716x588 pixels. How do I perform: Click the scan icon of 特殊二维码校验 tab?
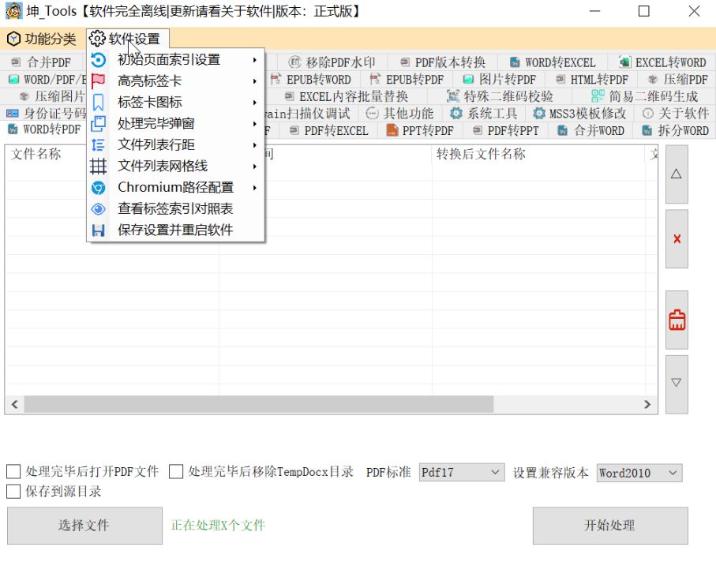click(x=452, y=96)
